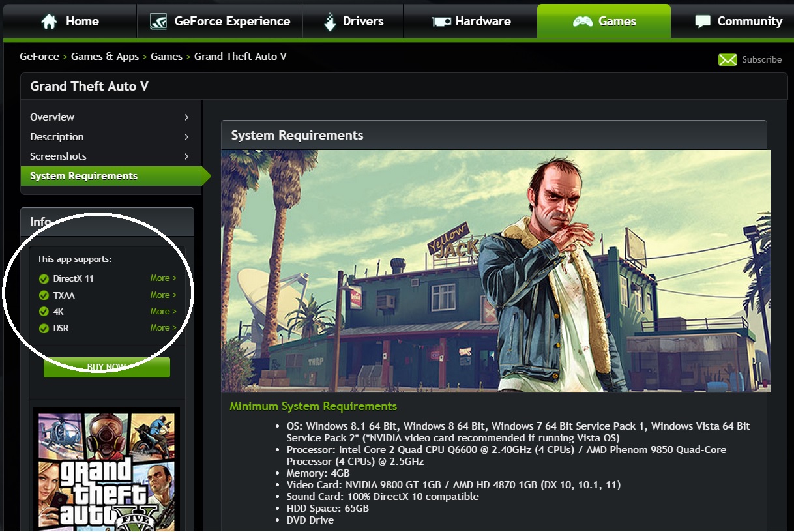Image resolution: width=794 pixels, height=532 pixels.
Task: Select System Requirements in the sidebar
Action: [x=83, y=176]
